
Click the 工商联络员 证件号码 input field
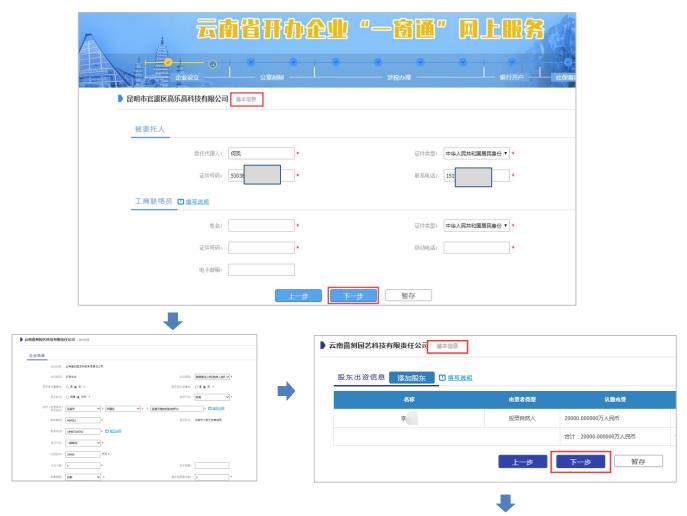[261, 247]
